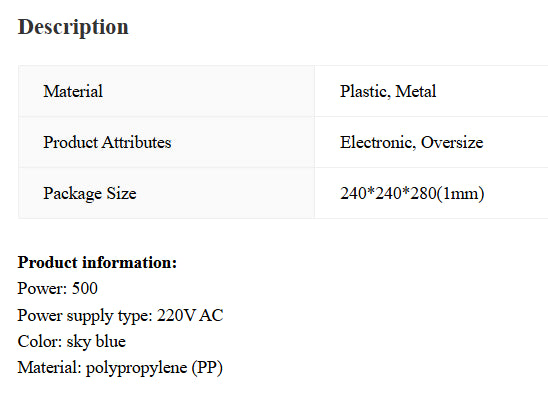The height and width of the screenshot is (395, 548).
Task: Click the Power: 500 line
Action: pyautogui.click(x=58, y=289)
